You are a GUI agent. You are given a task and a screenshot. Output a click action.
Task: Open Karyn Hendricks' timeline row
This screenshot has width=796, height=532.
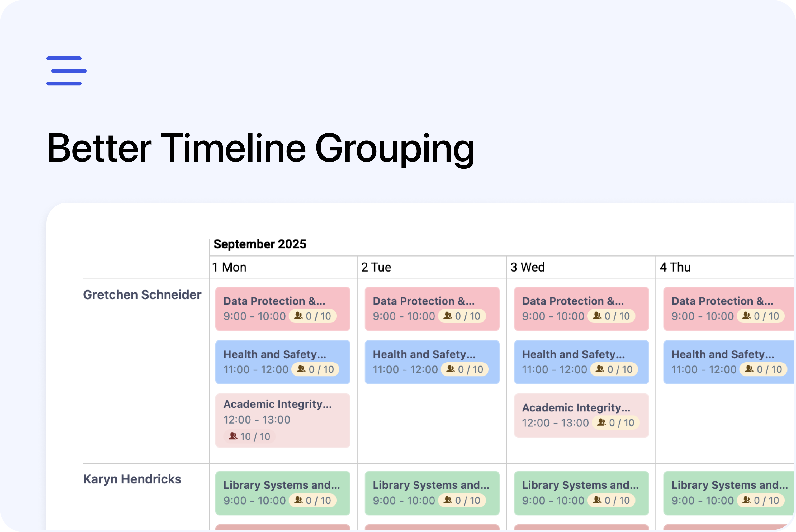pos(132,479)
